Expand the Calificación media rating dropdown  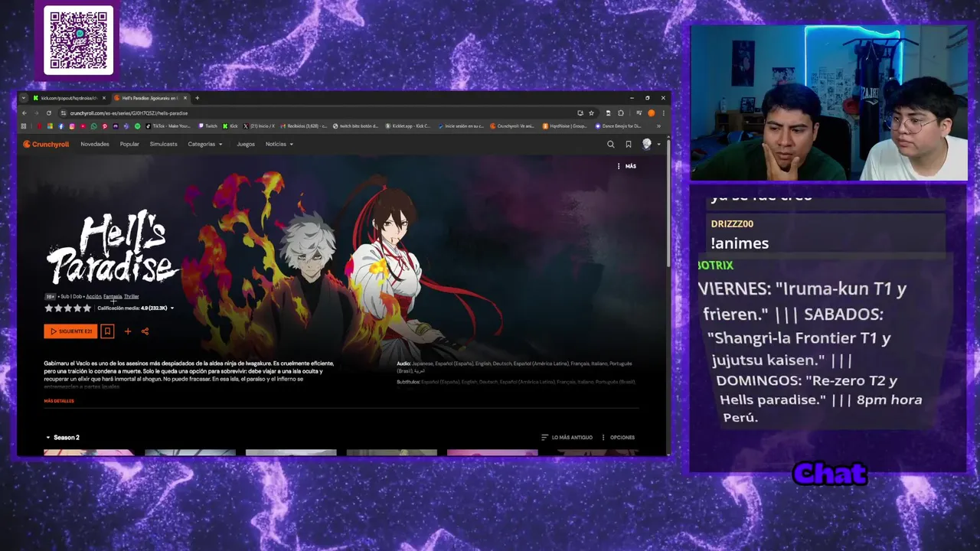click(x=136, y=308)
